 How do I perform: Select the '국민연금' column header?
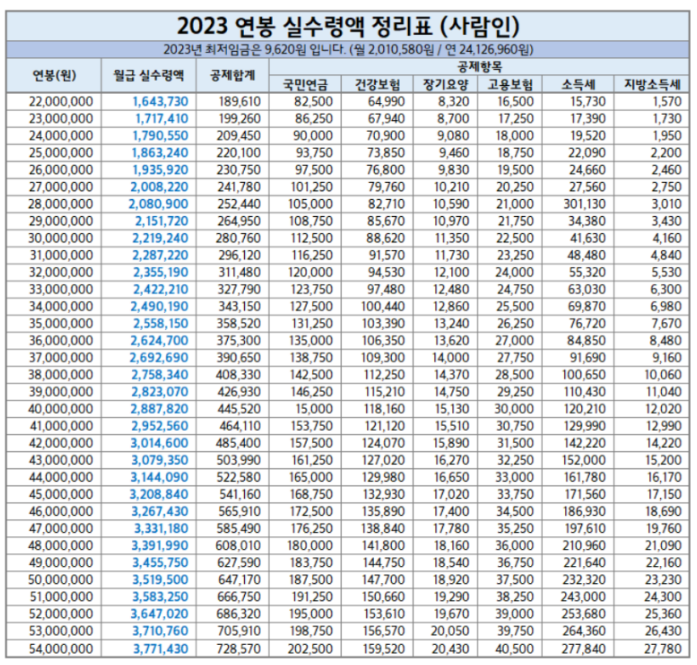point(305,84)
